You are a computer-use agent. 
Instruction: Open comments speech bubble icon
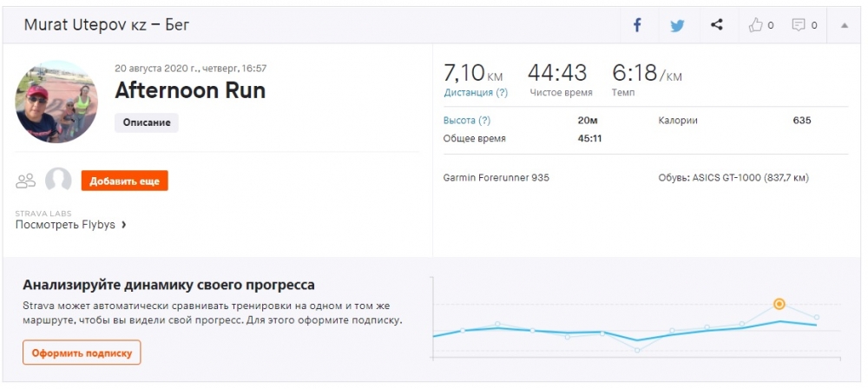pyautogui.click(x=799, y=25)
